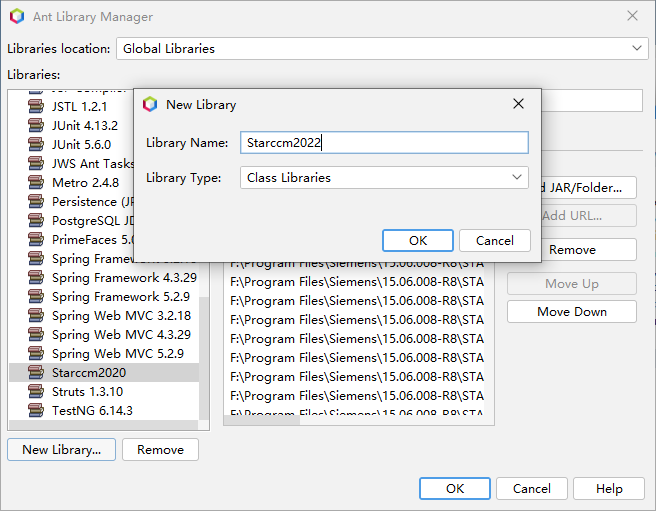The image size is (656, 511).
Task: Click the Add URL... button
Action: click(589, 216)
